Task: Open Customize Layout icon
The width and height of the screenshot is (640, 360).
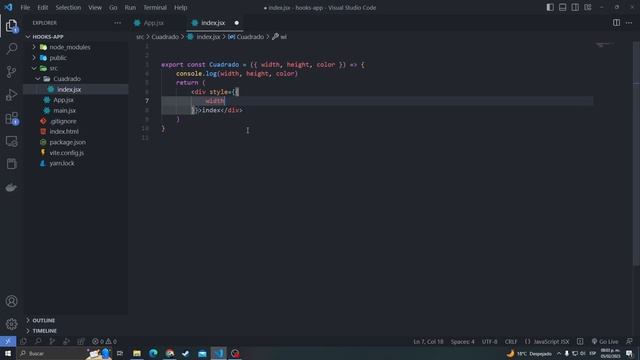Action: (x=588, y=7)
